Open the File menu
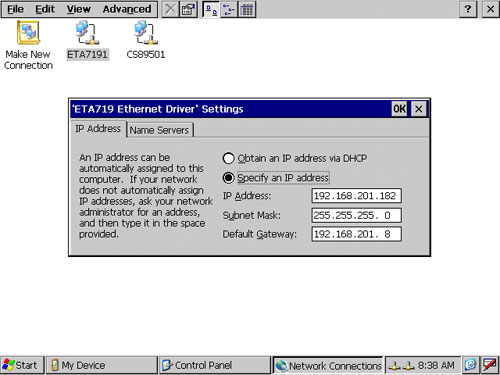500x375 pixels. click(x=15, y=9)
